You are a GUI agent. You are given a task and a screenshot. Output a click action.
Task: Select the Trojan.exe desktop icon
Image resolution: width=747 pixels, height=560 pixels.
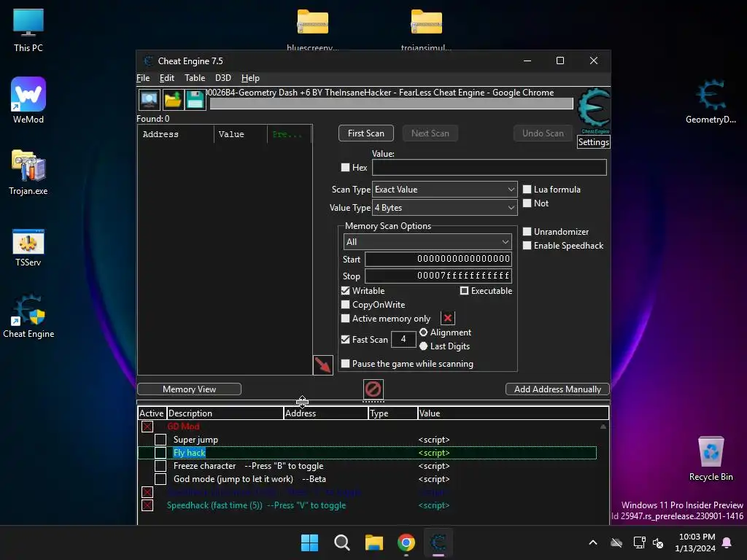tap(28, 172)
